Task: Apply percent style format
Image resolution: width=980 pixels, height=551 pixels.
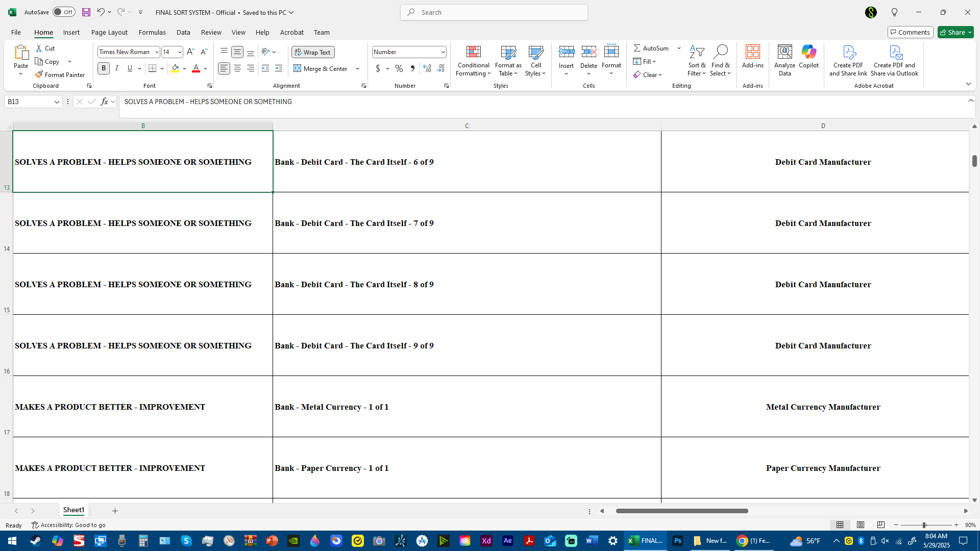Action: [399, 68]
